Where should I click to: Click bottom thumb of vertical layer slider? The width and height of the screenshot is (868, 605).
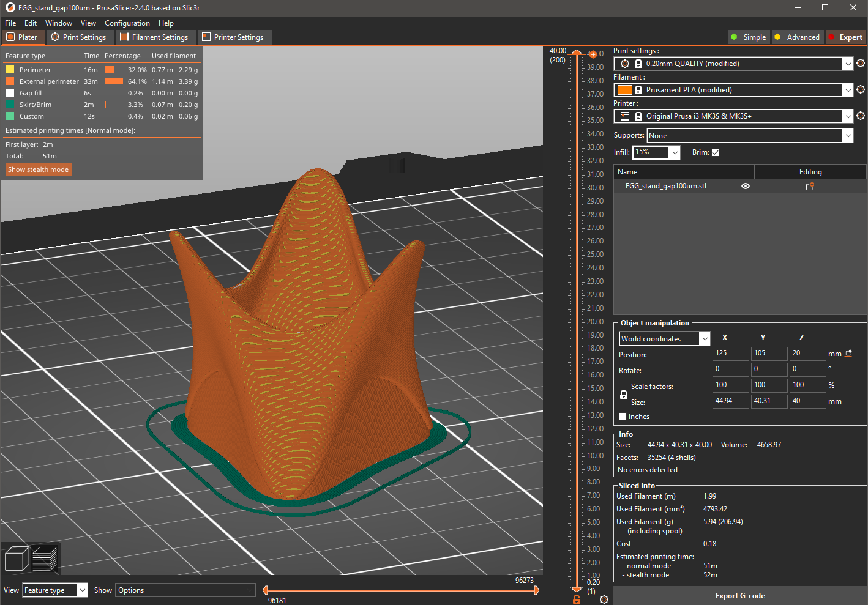click(576, 589)
